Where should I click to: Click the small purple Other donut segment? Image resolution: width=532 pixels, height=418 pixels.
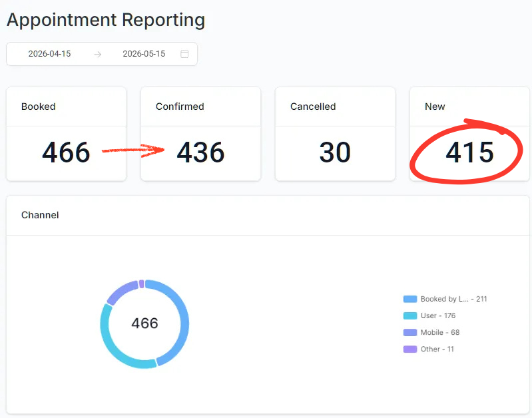pyautogui.click(x=141, y=284)
